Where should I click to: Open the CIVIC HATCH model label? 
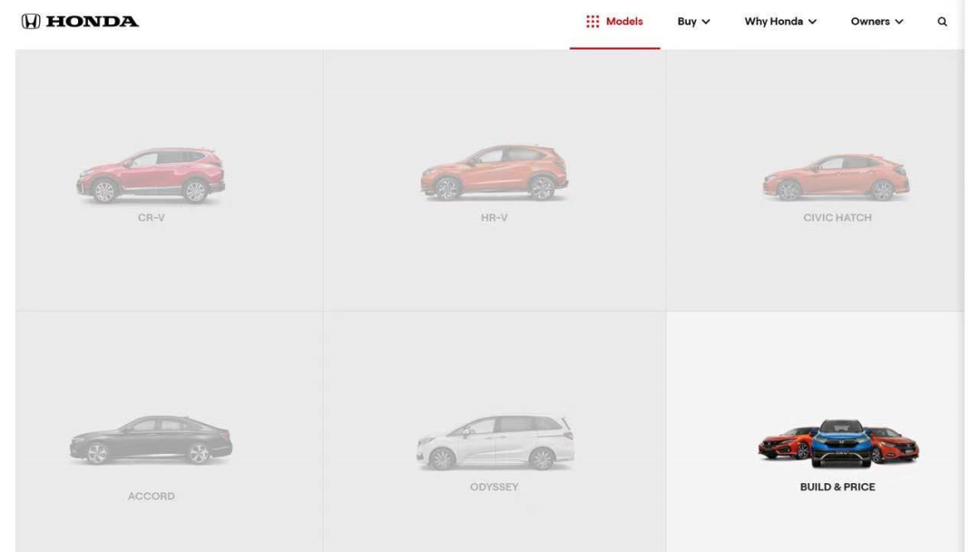tap(838, 218)
